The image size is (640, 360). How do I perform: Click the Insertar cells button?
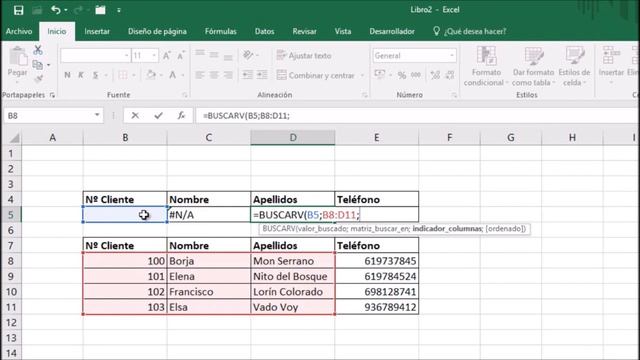point(611,65)
